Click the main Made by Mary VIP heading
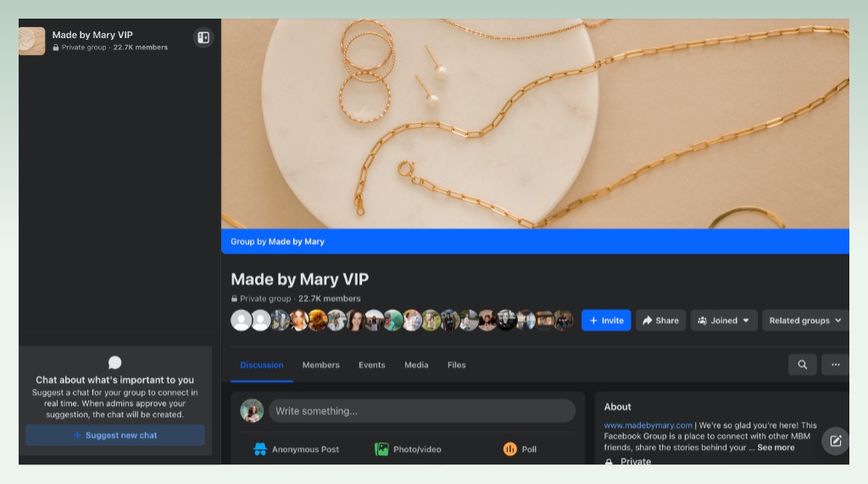The height and width of the screenshot is (484, 868). pyautogui.click(x=299, y=279)
